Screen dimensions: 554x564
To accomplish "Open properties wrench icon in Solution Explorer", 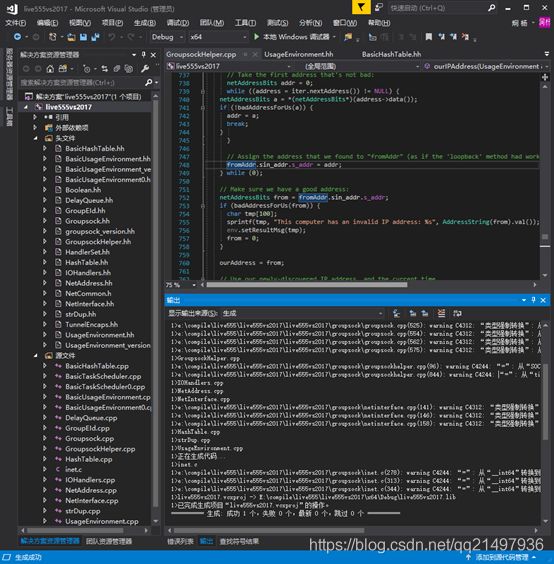I will (x=145, y=68).
